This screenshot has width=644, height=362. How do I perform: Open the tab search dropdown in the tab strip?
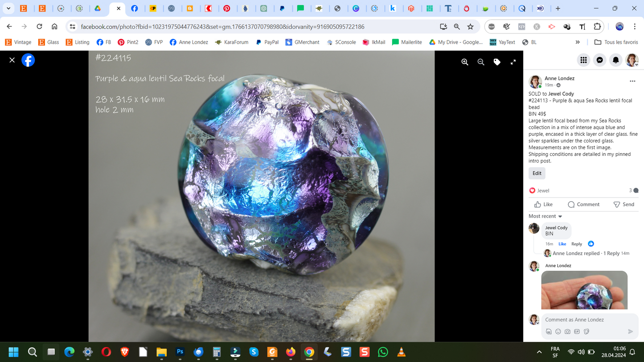point(8,8)
